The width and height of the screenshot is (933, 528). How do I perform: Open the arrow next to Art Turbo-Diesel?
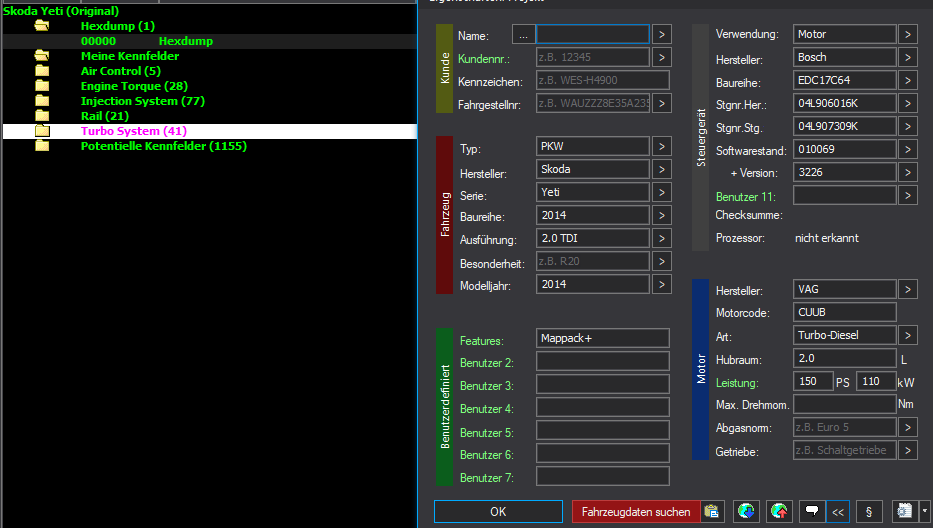coord(907,336)
